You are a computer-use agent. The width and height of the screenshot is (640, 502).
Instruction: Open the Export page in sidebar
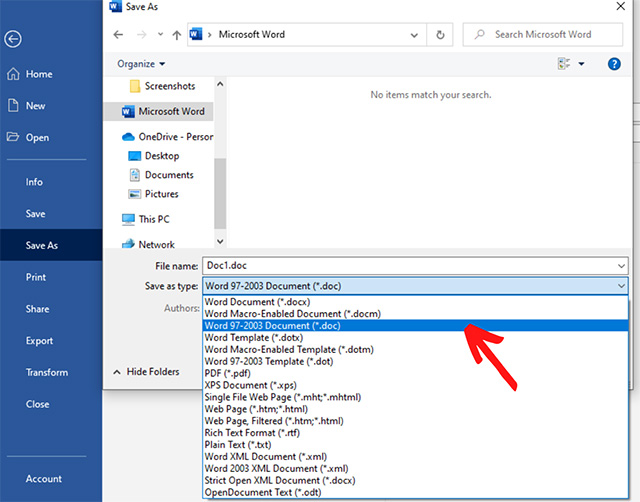coord(40,341)
